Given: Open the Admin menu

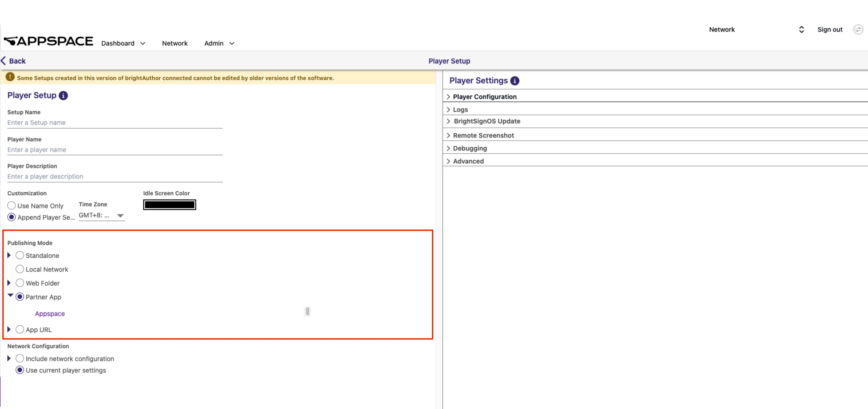Looking at the screenshot, I should (219, 44).
